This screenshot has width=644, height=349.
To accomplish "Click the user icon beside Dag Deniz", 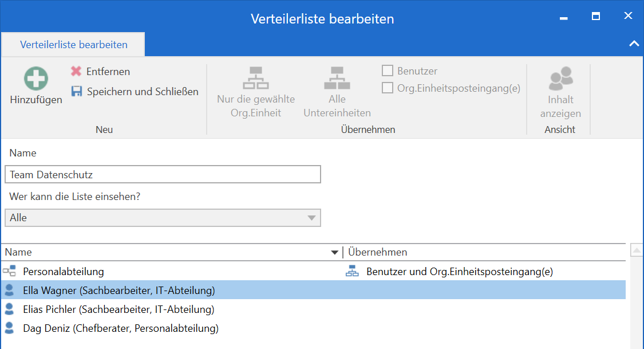I will click(9, 328).
